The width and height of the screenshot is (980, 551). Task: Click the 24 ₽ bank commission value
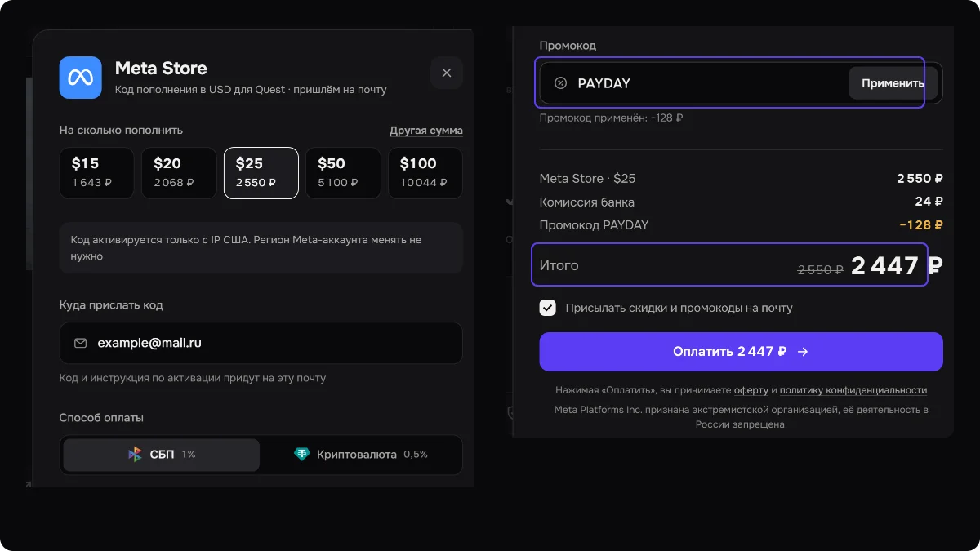click(x=929, y=202)
